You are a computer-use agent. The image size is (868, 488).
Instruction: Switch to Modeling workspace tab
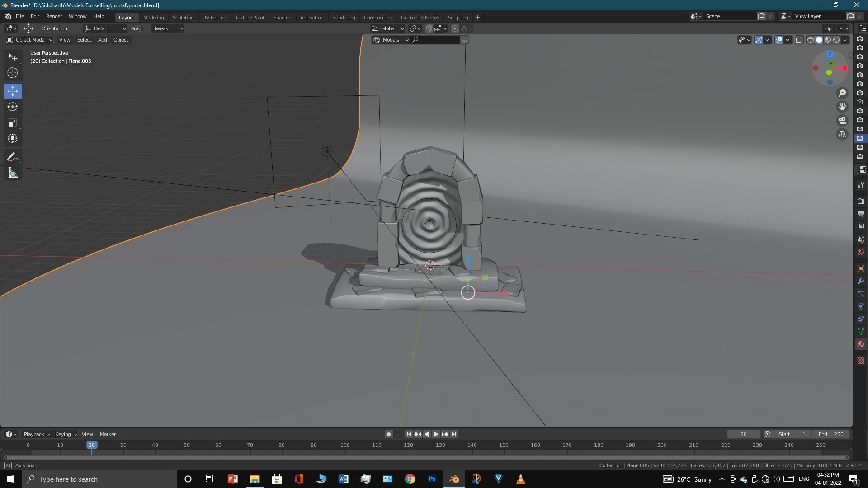point(153,18)
